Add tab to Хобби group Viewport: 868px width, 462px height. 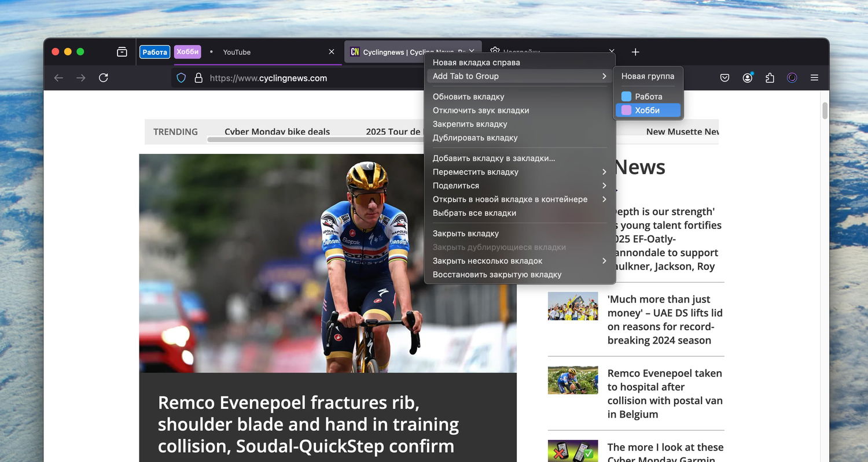point(648,110)
